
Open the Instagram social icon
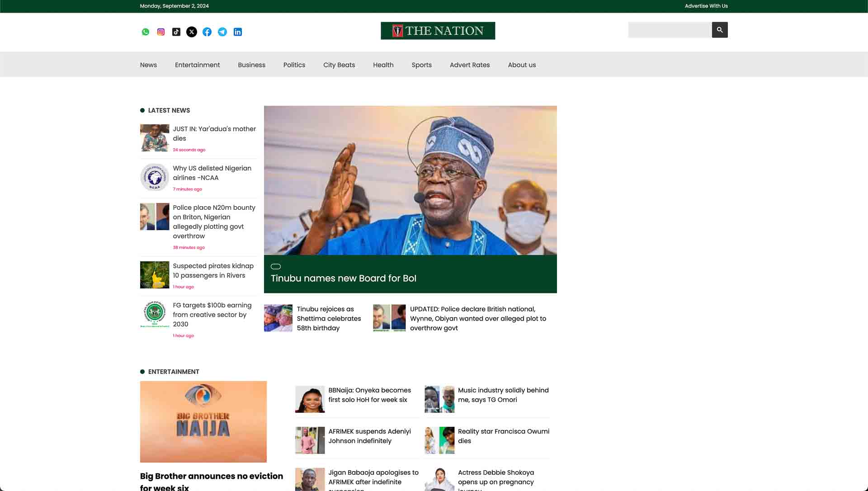[161, 32]
